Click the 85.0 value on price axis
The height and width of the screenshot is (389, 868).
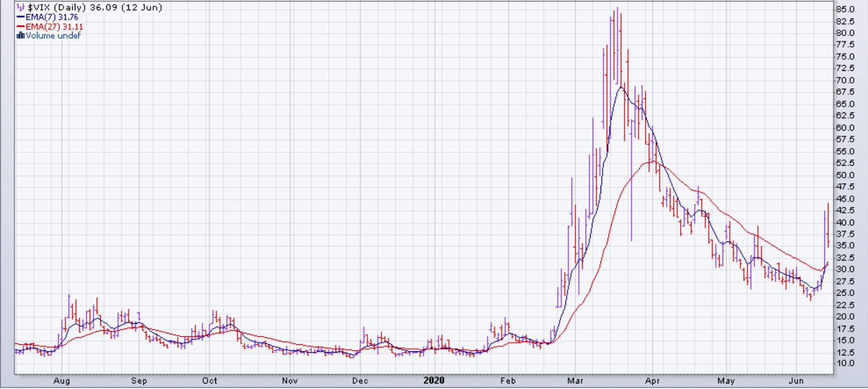(845, 10)
